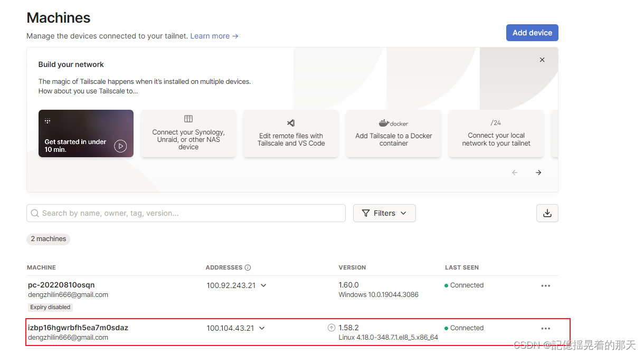Open the Learn more link
Viewport: 644px width, 355px height.
[x=214, y=36]
